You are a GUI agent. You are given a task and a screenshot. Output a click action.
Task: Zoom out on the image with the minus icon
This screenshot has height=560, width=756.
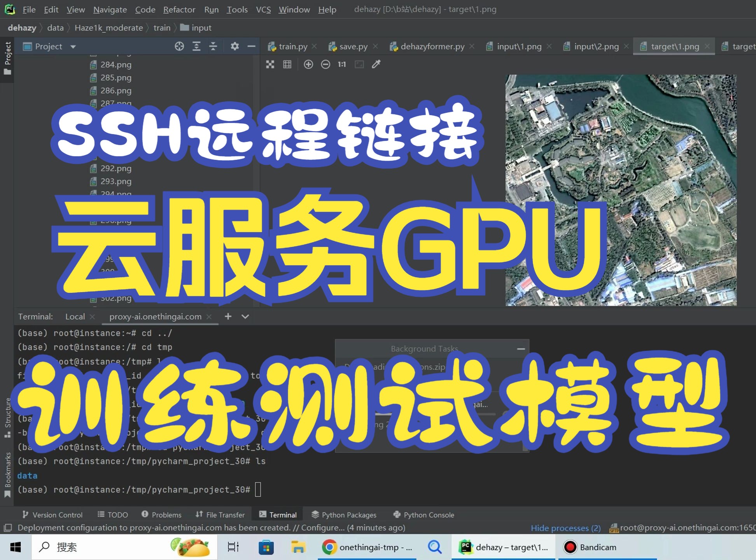click(326, 64)
